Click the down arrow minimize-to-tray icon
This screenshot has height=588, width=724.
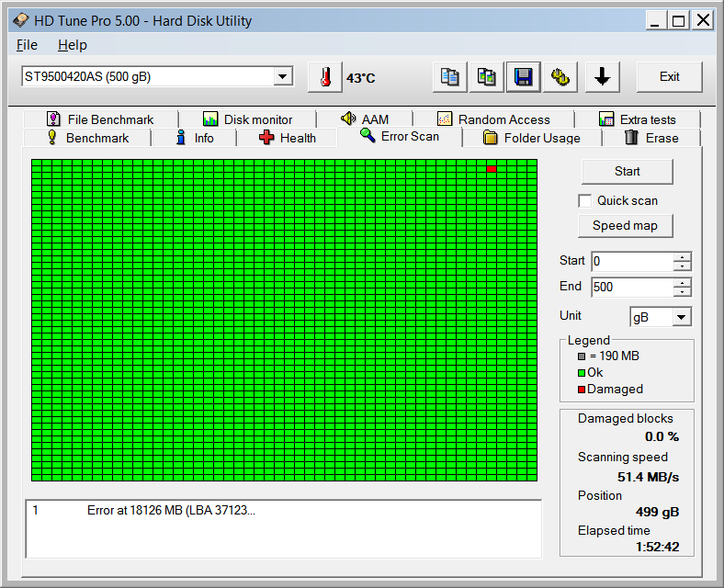pos(602,77)
